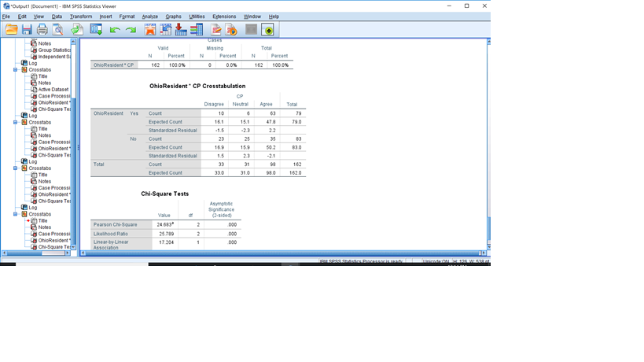644x362 pixels.
Task: Click the Asymptotic Significance column header
Action: click(x=222, y=209)
